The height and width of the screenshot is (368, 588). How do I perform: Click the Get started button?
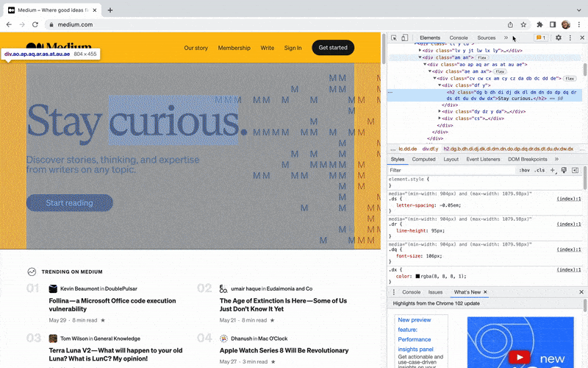[333, 48]
